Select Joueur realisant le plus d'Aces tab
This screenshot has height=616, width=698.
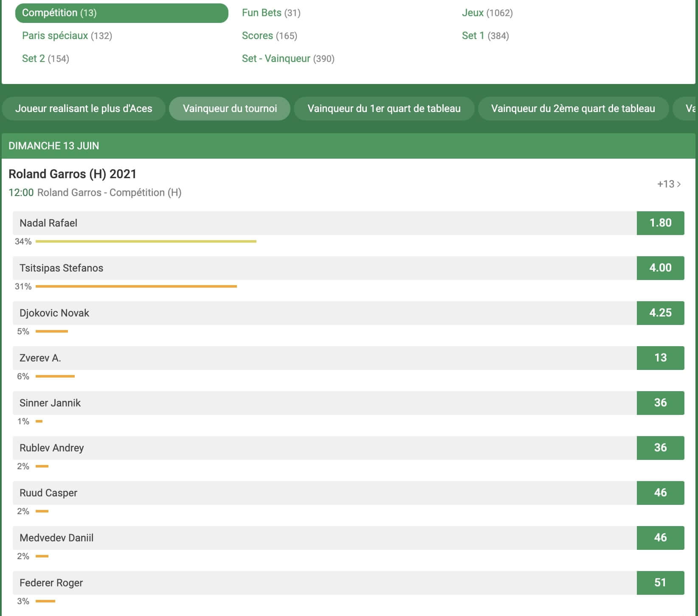[x=84, y=109]
